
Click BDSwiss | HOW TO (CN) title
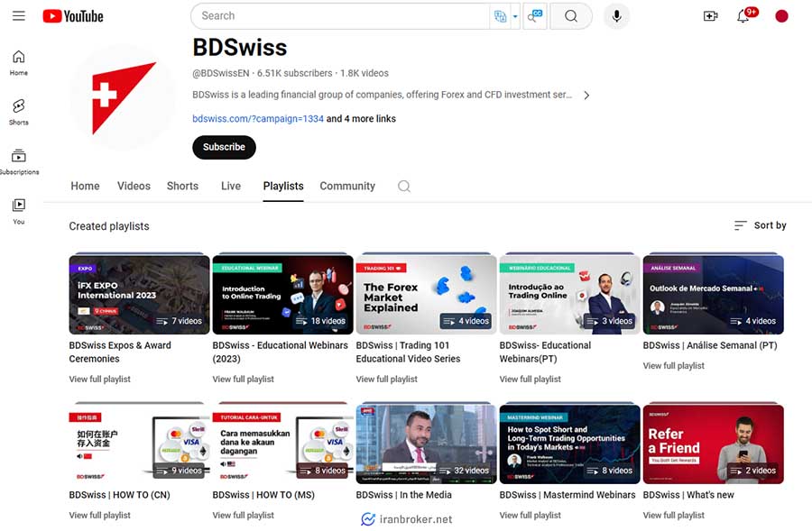[x=120, y=495]
